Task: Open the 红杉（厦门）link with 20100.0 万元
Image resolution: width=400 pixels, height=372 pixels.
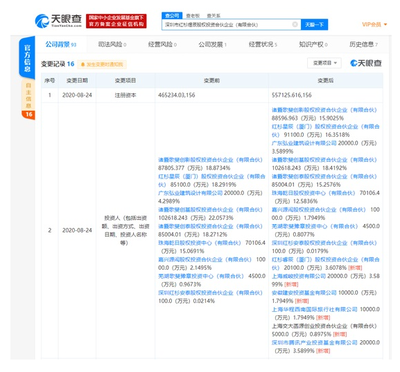Action: 325,263
